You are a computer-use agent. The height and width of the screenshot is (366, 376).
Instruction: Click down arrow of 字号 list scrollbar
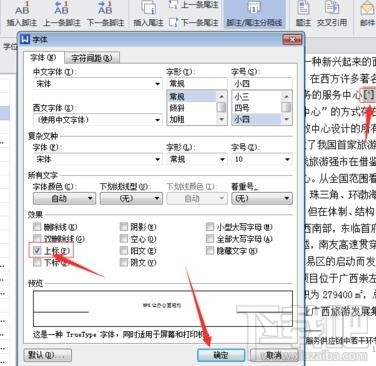(x=286, y=119)
